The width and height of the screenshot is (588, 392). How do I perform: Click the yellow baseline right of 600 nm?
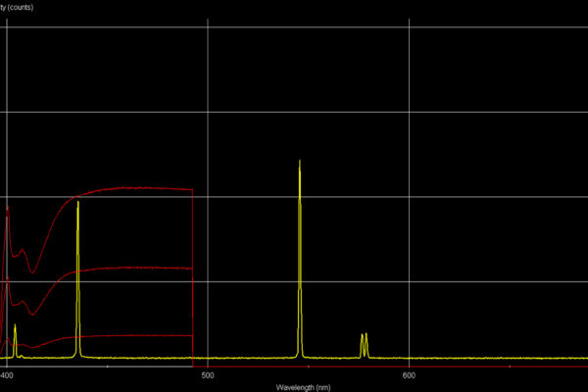tap(490, 359)
